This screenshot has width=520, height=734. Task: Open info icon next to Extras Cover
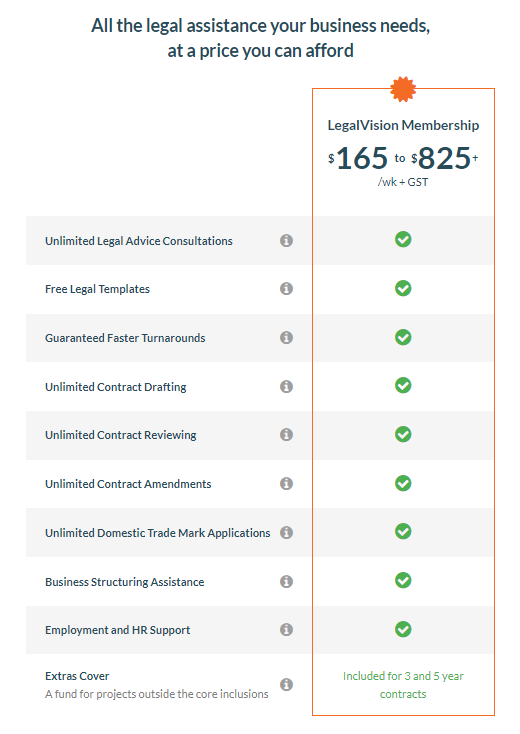(286, 685)
